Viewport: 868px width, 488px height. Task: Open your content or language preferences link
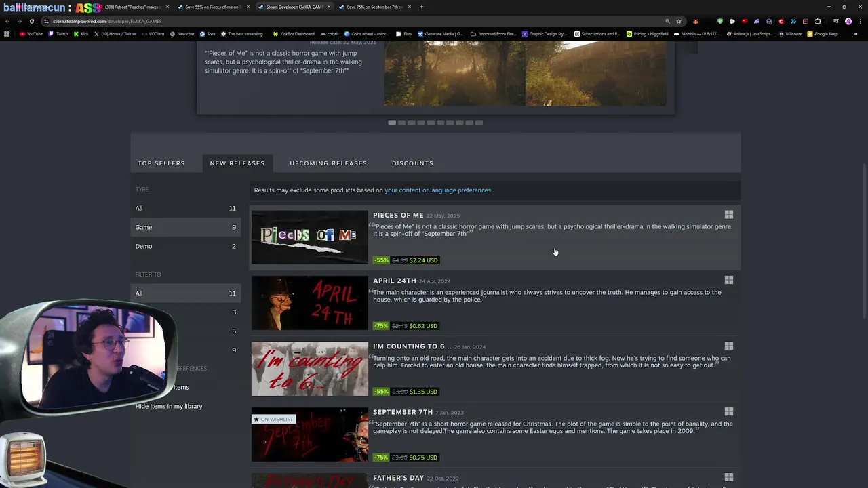coord(437,190)
